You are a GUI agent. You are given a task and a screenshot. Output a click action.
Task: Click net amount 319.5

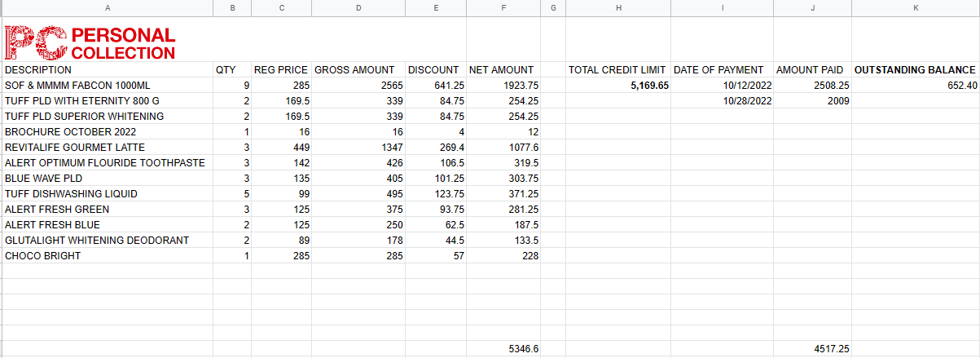click(x=503, y=163)
